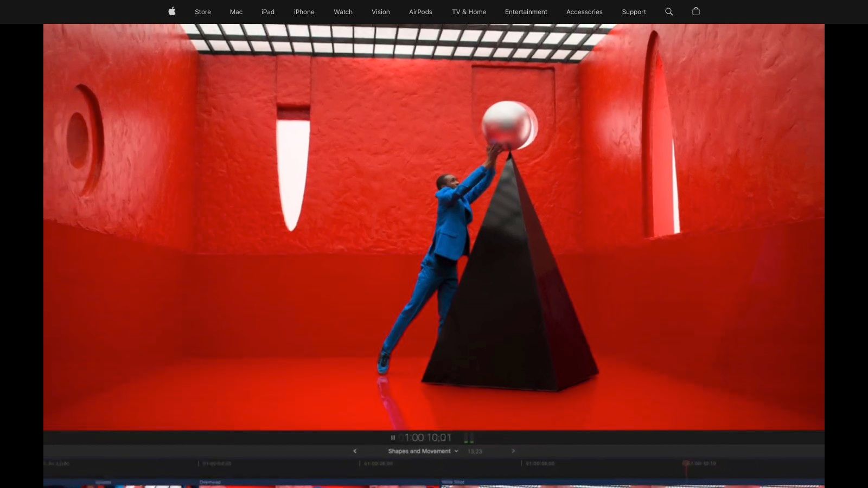Click the Apple logo in the menu bar
The height and width of the screenshot is (488, 868).
point(171,11)
